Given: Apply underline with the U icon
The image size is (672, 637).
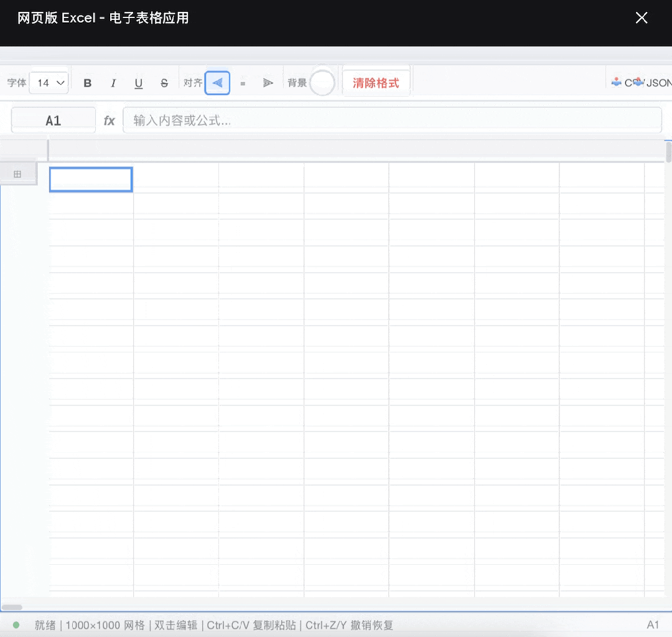Looking at the screenshot, I should coord(138,83).
